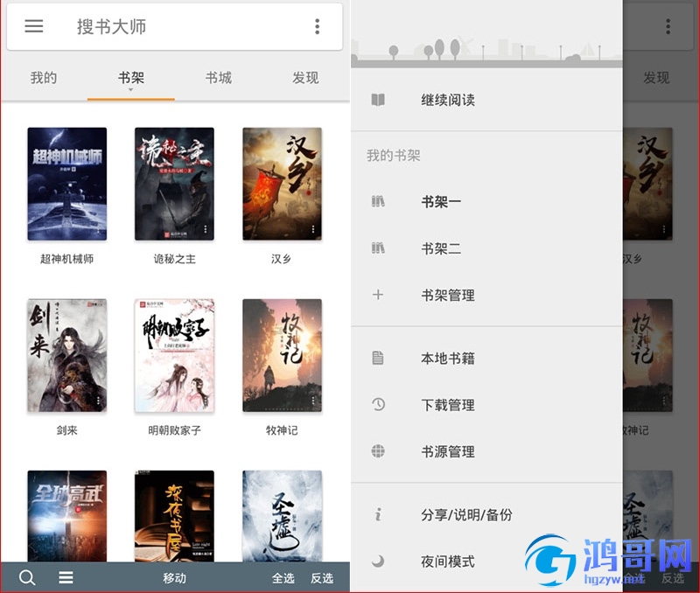Open 本地书籍 in the drawer
700x593 pixels.
pos(486,358)
